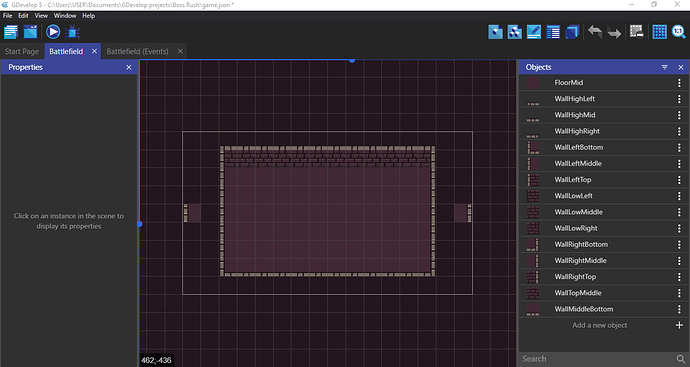Open options menu for WallLowLeft
Viewport: 690px width, 367px height.
point(679,196)
